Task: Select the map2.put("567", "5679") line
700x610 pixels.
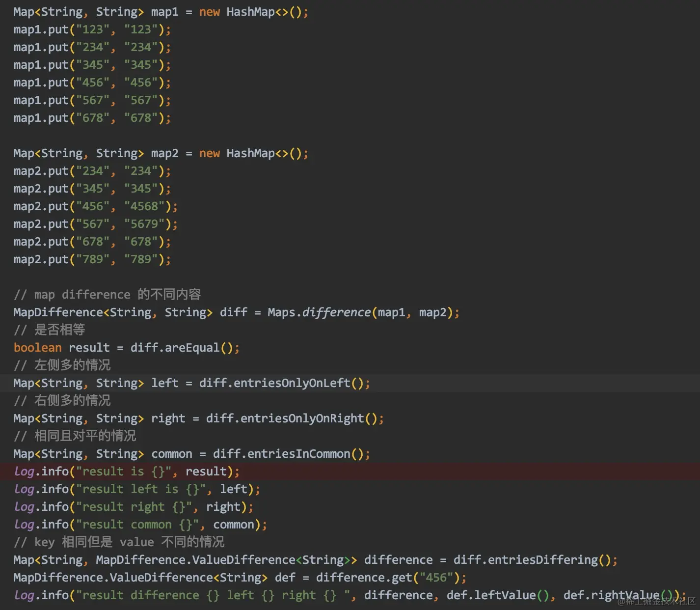Action: 95,224
